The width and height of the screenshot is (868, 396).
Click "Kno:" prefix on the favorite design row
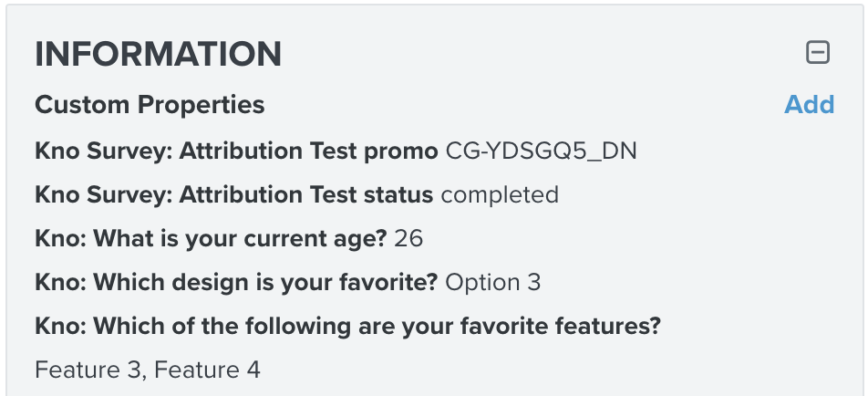[x=61, y=282]
